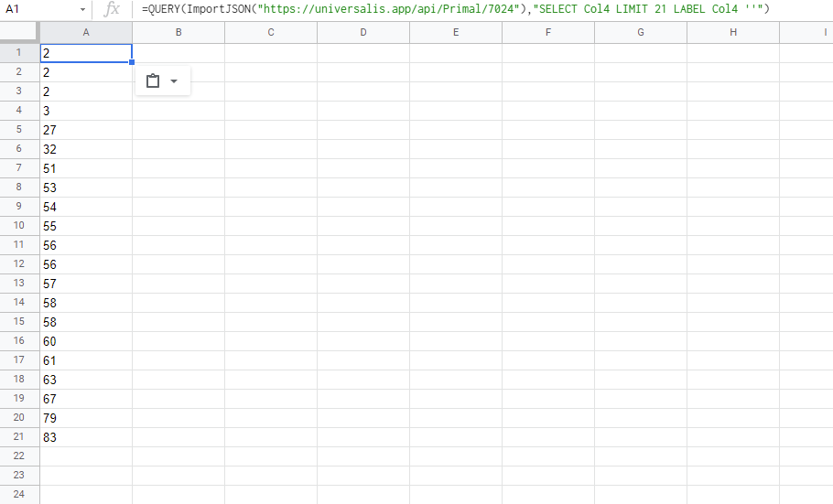Image resolution: width=833 pixels, height=504 pixels.
Task: Open the Name box dropdown arrow
Action: coord(82,9)
